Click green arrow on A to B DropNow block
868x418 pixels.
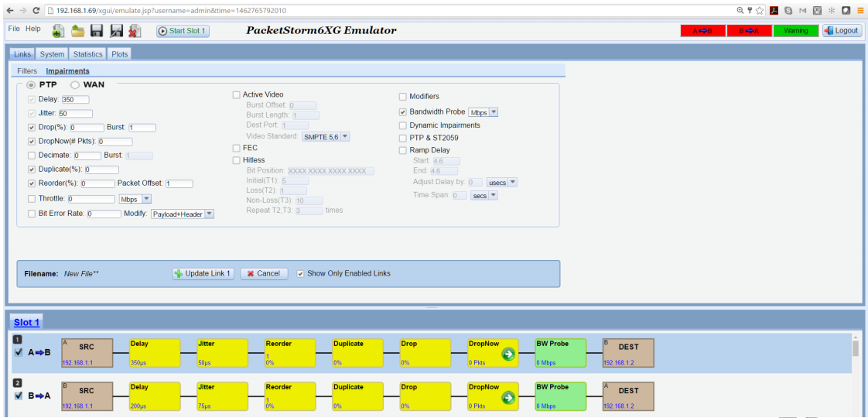tap(509, 355)
